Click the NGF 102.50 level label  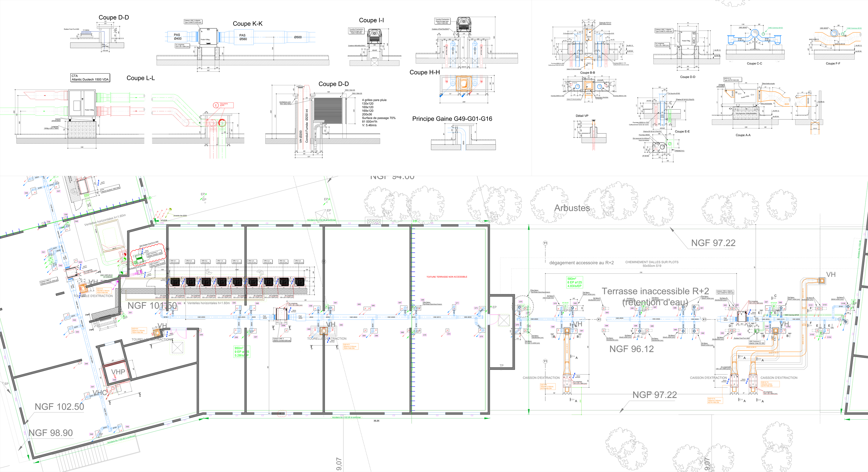(x=59, y=407)
